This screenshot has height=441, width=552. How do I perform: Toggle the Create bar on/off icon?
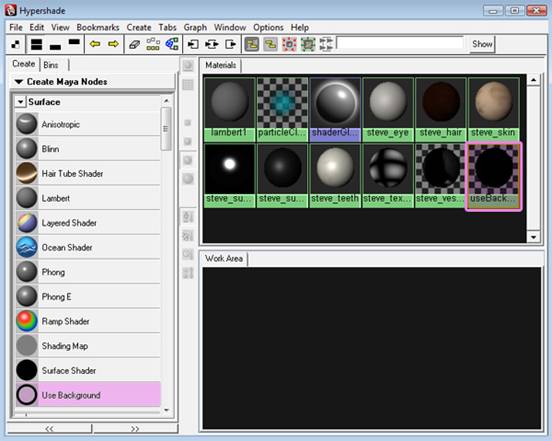click(15, 44)
